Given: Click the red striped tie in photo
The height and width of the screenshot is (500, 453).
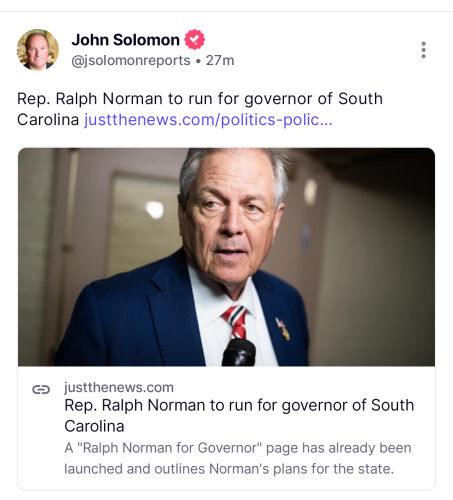Looking at the screenshot, I should pyautogui.click(x=236, y=322).
